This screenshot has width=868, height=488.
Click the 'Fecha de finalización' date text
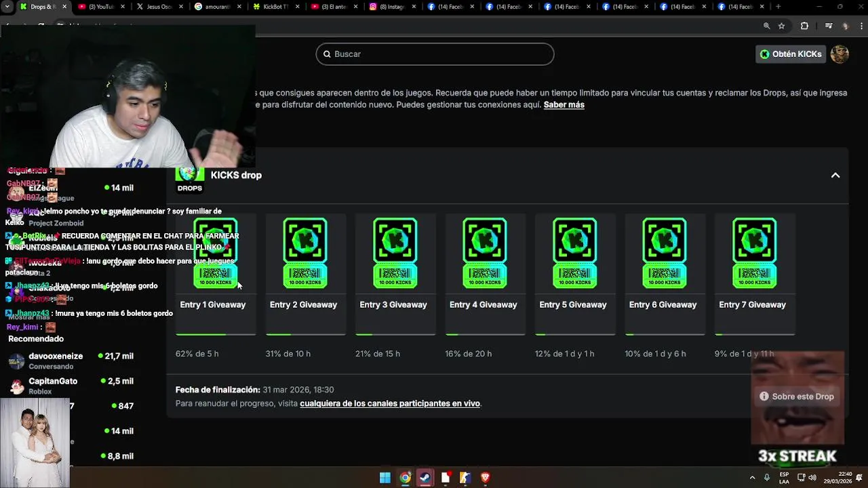(254, 390)
